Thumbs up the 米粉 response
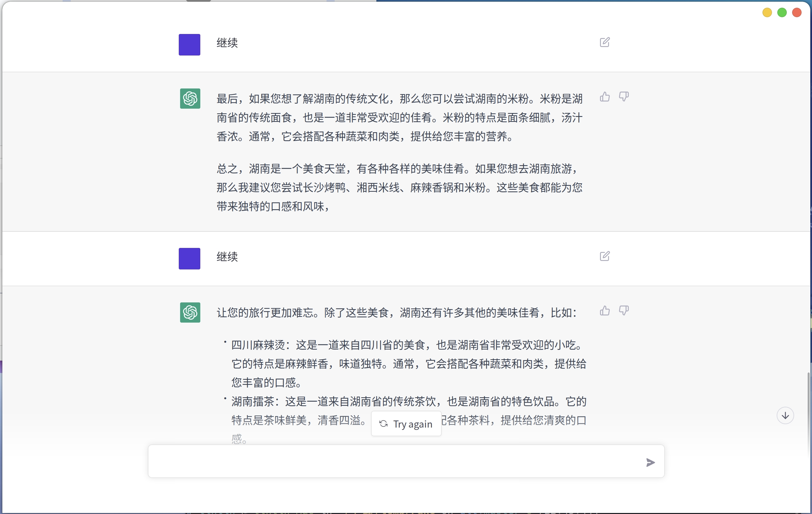 pos(605,97)
